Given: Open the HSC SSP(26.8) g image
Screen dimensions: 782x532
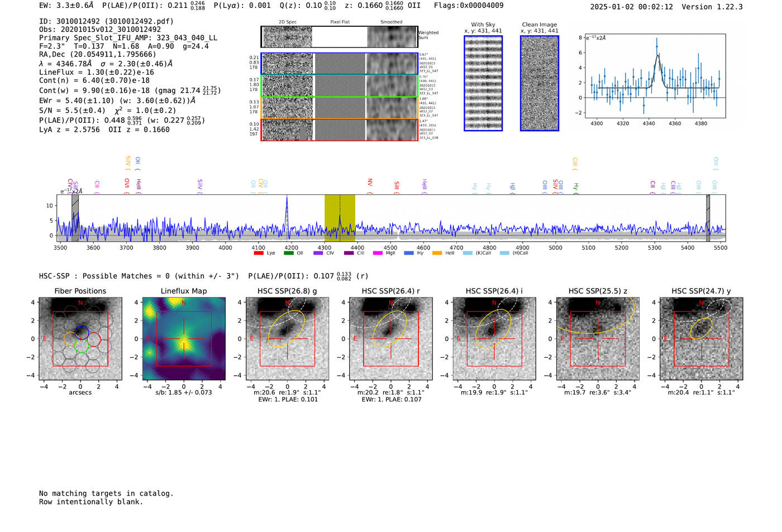Looking at the screenshot, I should click(x=288, y=339).
